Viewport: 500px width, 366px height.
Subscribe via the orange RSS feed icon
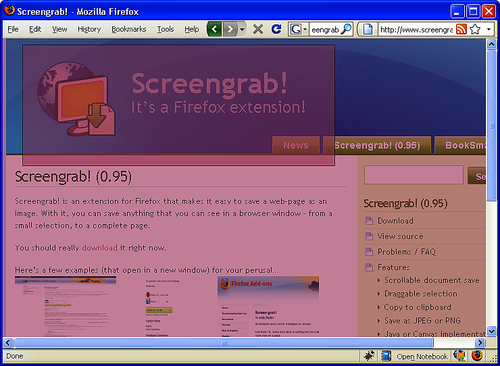pyautogui.click(x=461, y=30)
